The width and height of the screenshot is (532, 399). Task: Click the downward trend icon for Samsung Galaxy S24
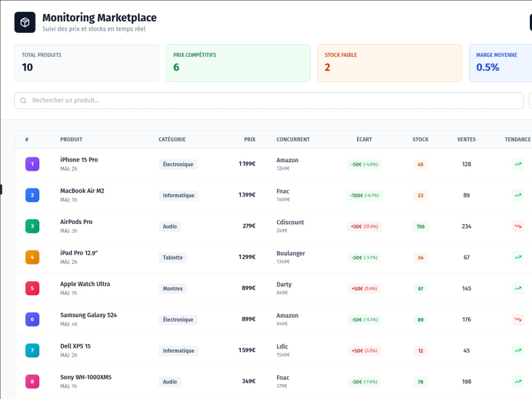point(518,320)
